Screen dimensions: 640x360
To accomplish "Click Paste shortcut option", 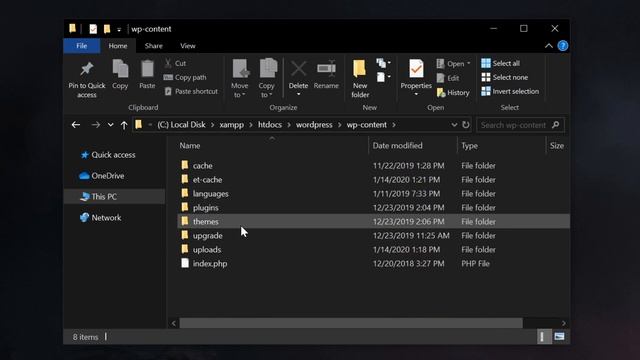I will [x=191, y=91].
